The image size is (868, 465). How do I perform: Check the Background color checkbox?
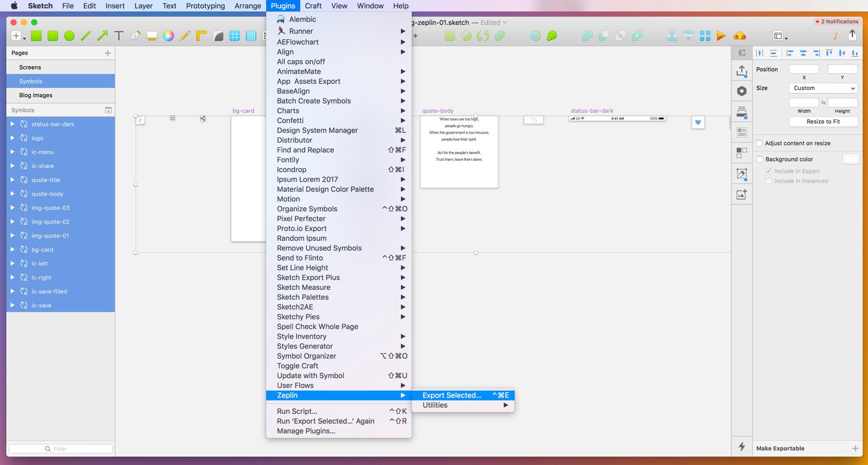[x=760, y=159]
